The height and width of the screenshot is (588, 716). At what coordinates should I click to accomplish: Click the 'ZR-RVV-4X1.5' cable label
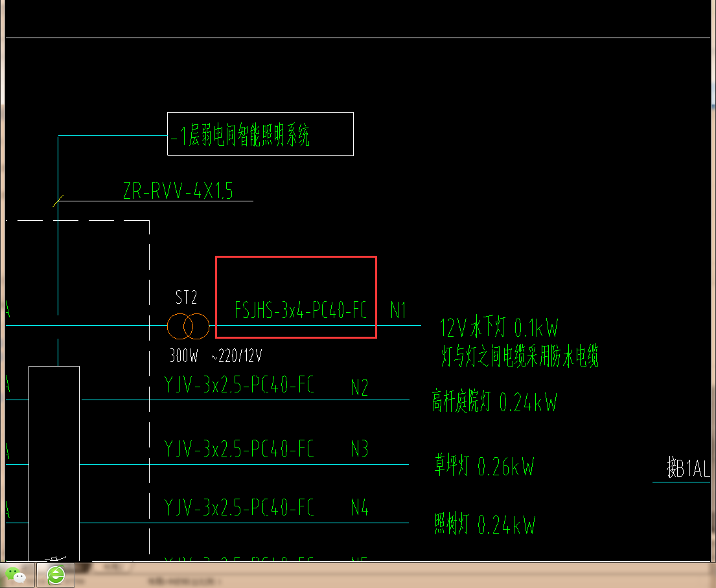click(x=178, y=191)
